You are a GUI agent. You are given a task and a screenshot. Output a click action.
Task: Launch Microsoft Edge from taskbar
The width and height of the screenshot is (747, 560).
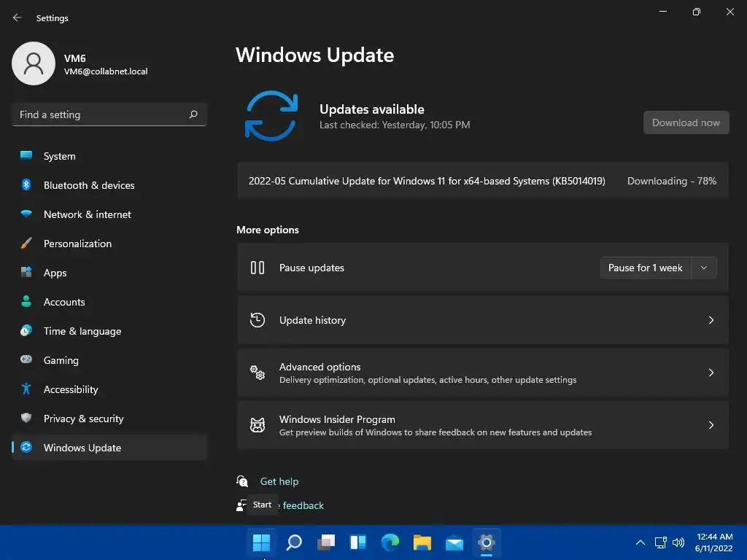pos(390,542)
